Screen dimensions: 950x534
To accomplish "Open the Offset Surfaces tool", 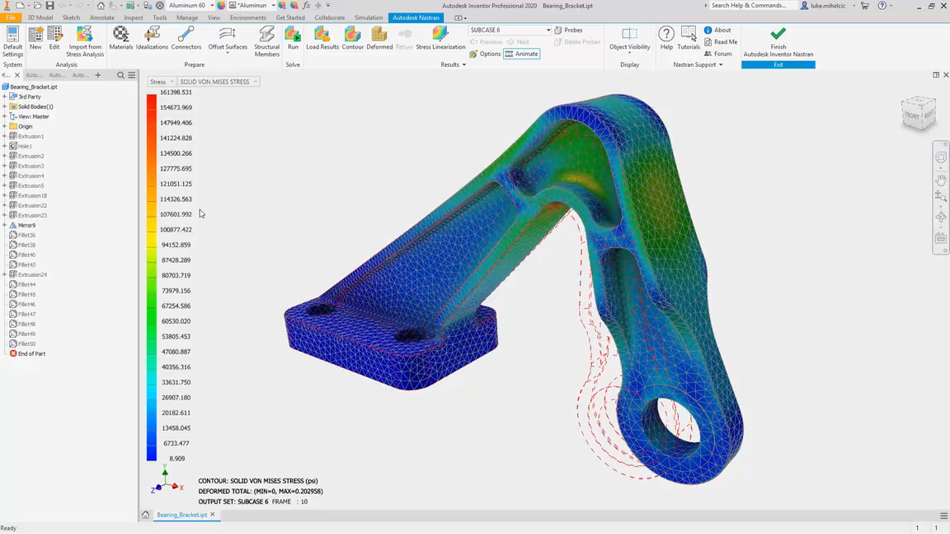I will (x=228, y=40).
